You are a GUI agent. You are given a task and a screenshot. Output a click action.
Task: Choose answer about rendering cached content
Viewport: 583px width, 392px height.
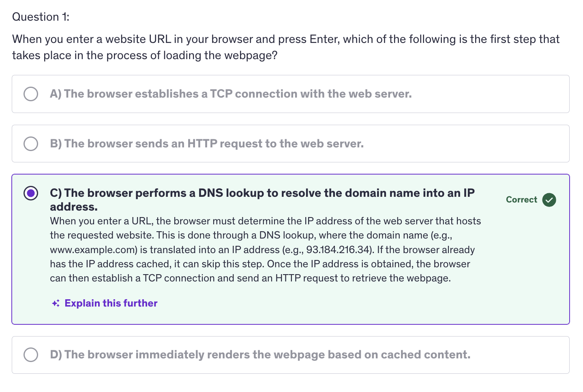coord(260,355)
